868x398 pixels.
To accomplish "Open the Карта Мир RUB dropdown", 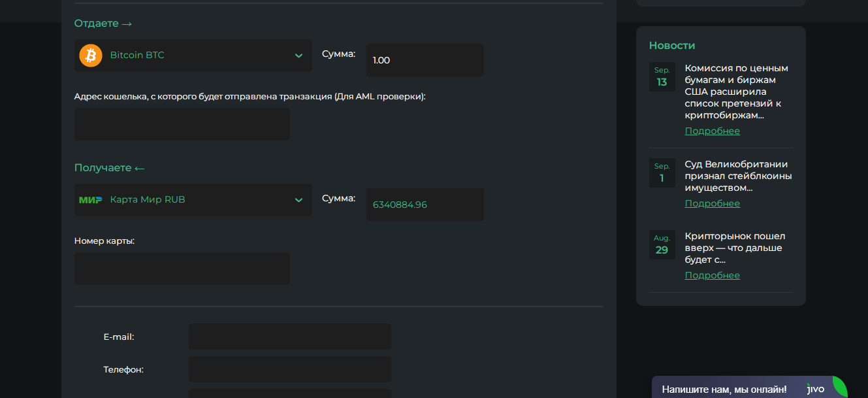I will point(193,200).
